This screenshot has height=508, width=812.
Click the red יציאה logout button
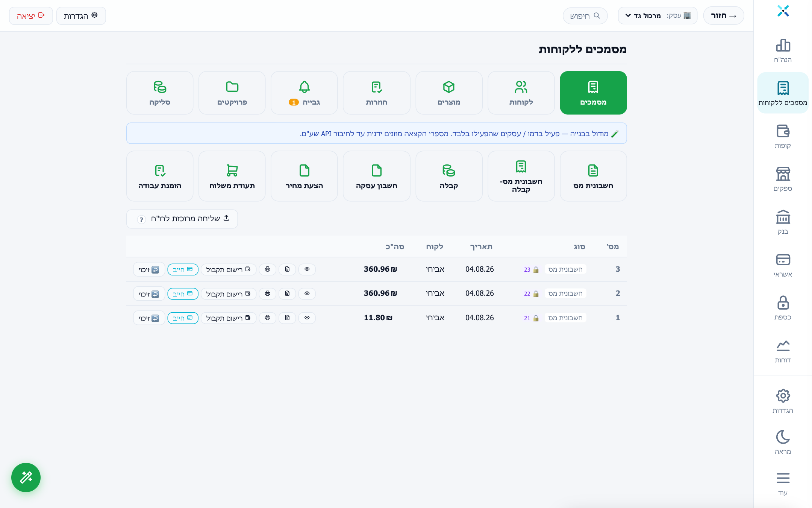pos(31,16)
